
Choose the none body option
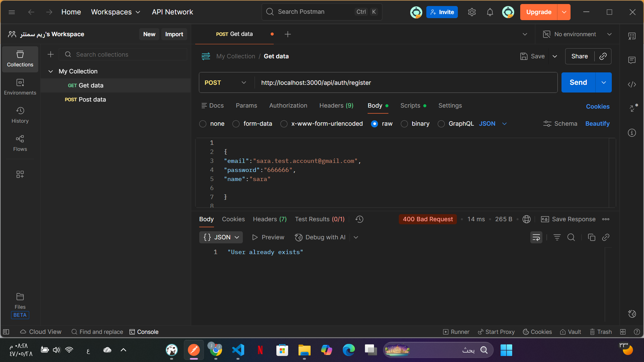[203, 124]
